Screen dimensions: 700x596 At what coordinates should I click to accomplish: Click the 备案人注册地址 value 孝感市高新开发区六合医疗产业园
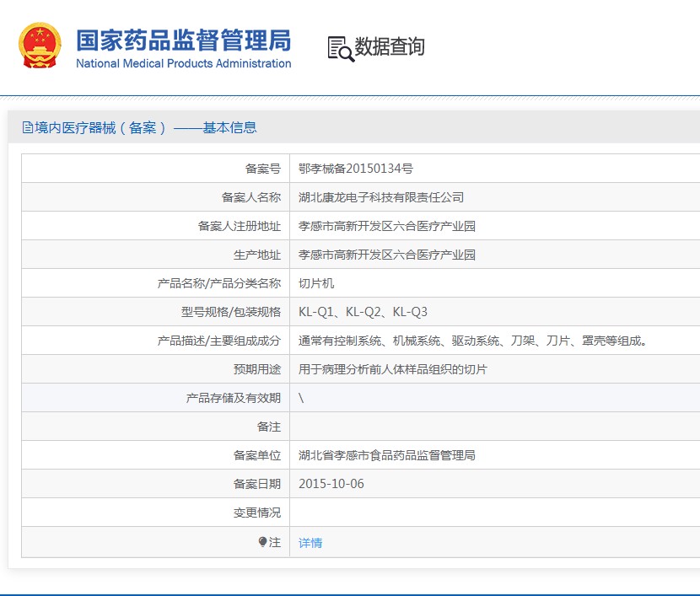coord(386,226)
